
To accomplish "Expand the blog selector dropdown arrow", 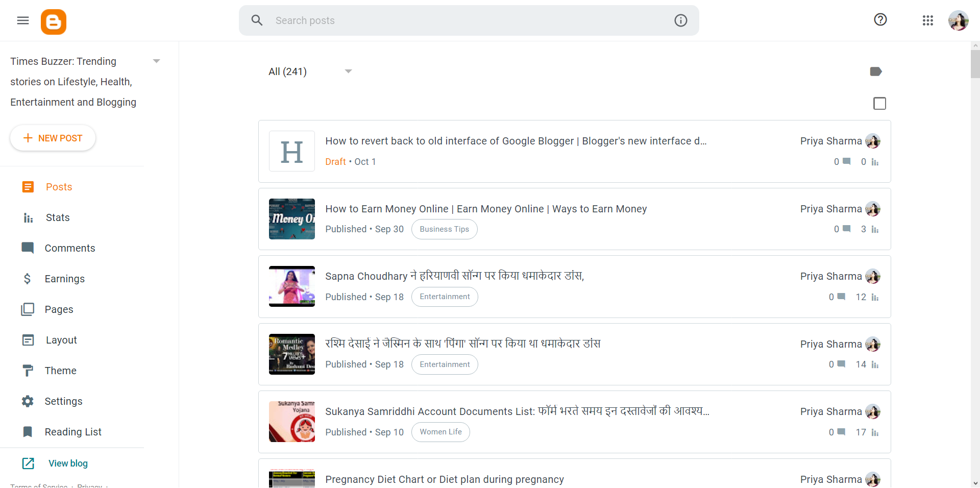I will point(157,61).
